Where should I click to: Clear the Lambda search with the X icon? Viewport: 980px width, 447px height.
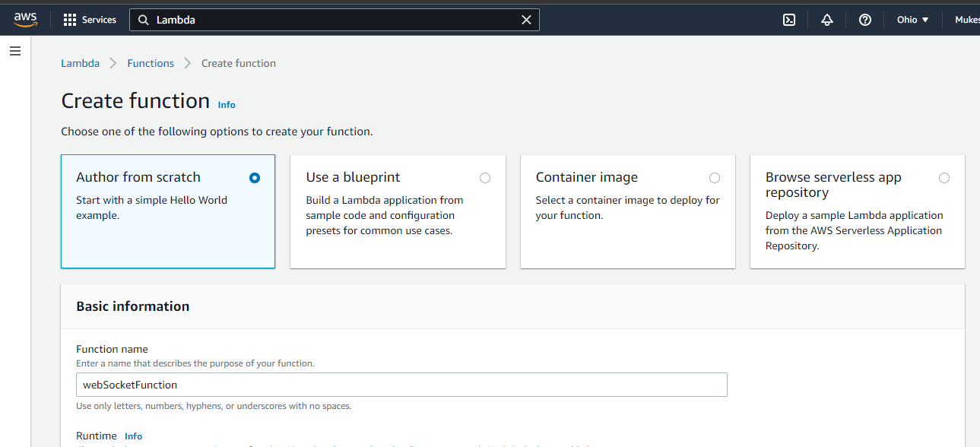pyautogui.click(x=526, y=19)
